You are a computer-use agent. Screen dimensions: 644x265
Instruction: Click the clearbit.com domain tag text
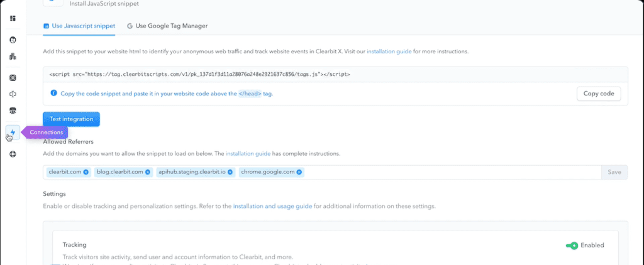coord(65,172)
